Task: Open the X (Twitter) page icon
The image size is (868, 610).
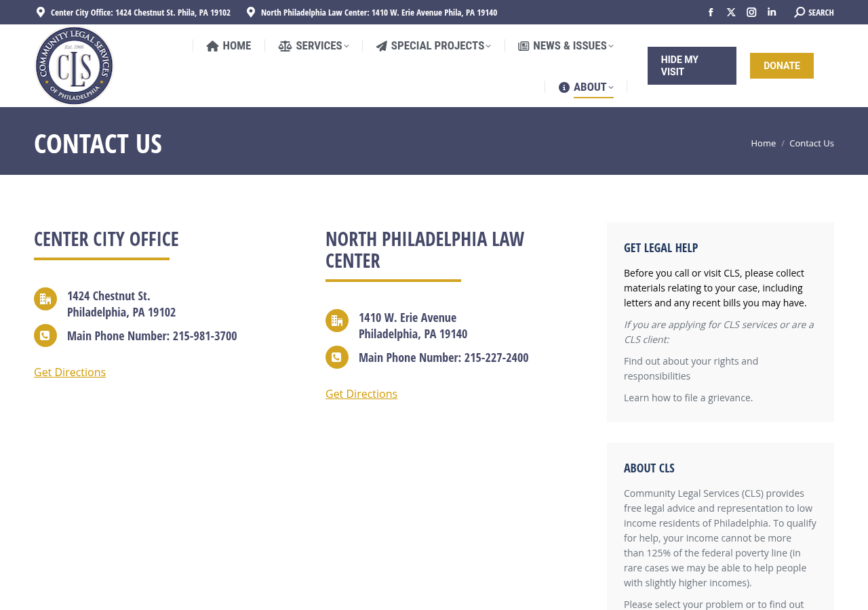Action: coord(731,12)
